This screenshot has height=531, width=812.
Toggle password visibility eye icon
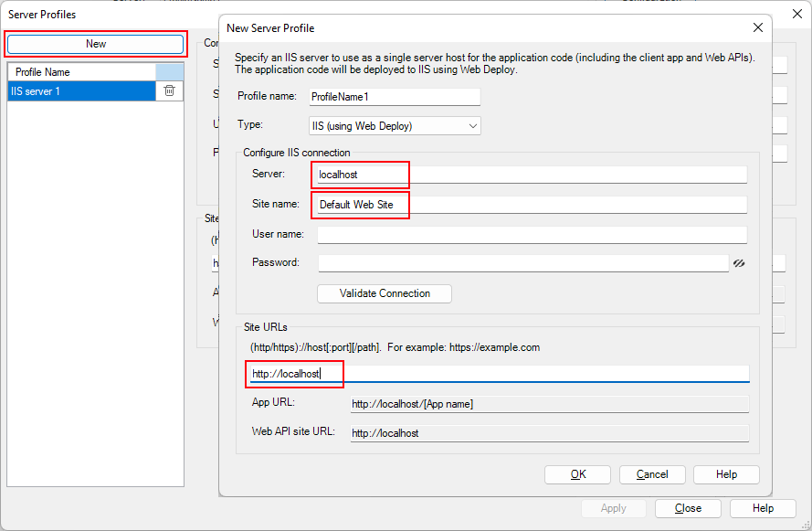(x=739, y=263)
